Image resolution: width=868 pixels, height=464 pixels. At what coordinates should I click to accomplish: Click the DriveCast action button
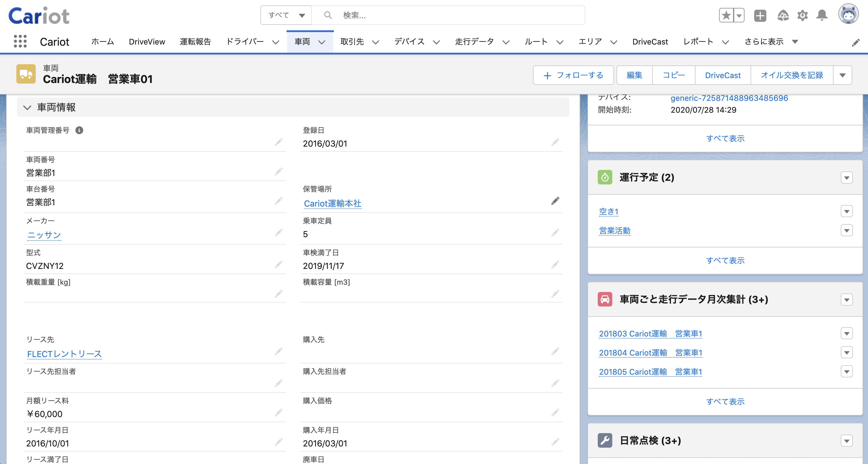[x=723, y=75]
